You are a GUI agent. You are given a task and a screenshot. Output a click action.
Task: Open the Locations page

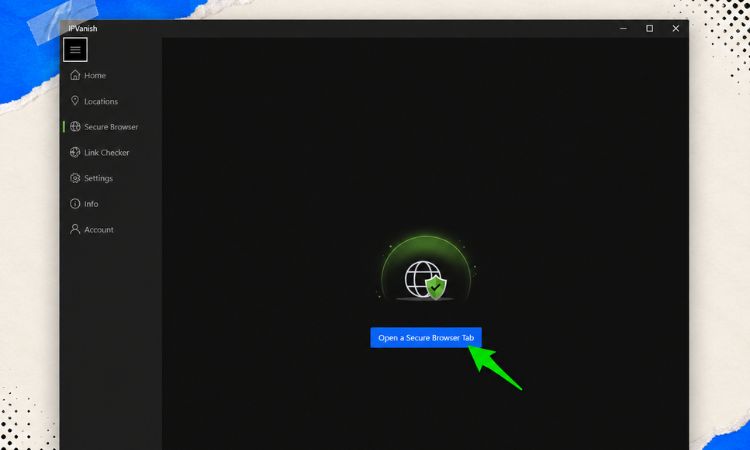tap(101, 101)
